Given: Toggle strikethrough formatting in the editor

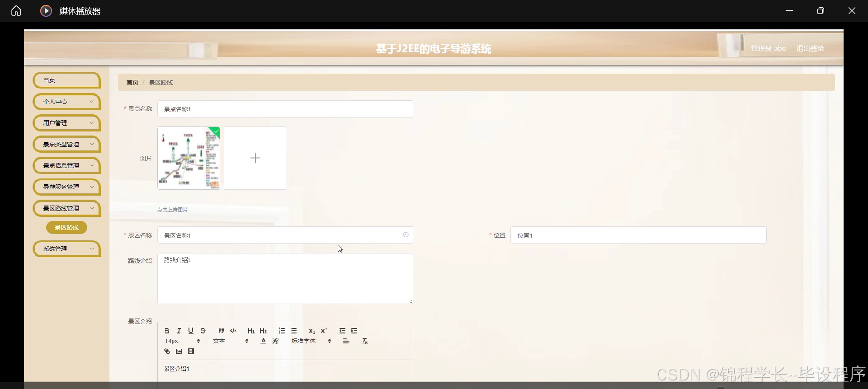Looking at the screenshot, I should pyautogui.click(x=203, y=331).
